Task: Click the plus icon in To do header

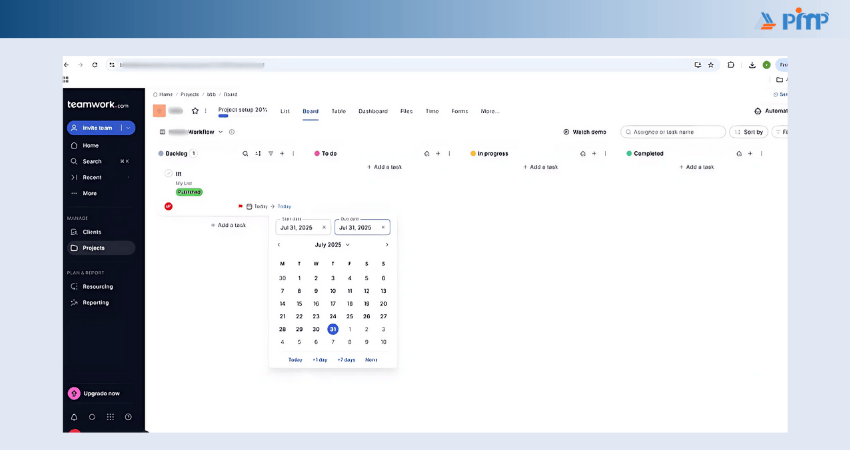Action: coord(438,153)
